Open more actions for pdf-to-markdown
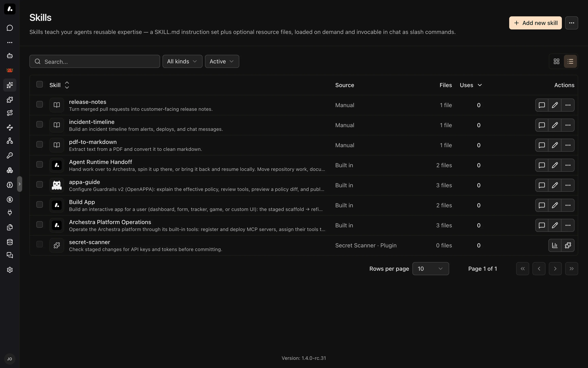Viewport: 588px width, 368px height. [x=568, y=145]
